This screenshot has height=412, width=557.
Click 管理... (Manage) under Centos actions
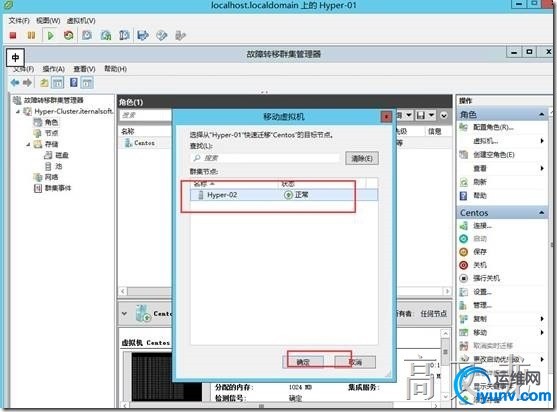(482, 305)
